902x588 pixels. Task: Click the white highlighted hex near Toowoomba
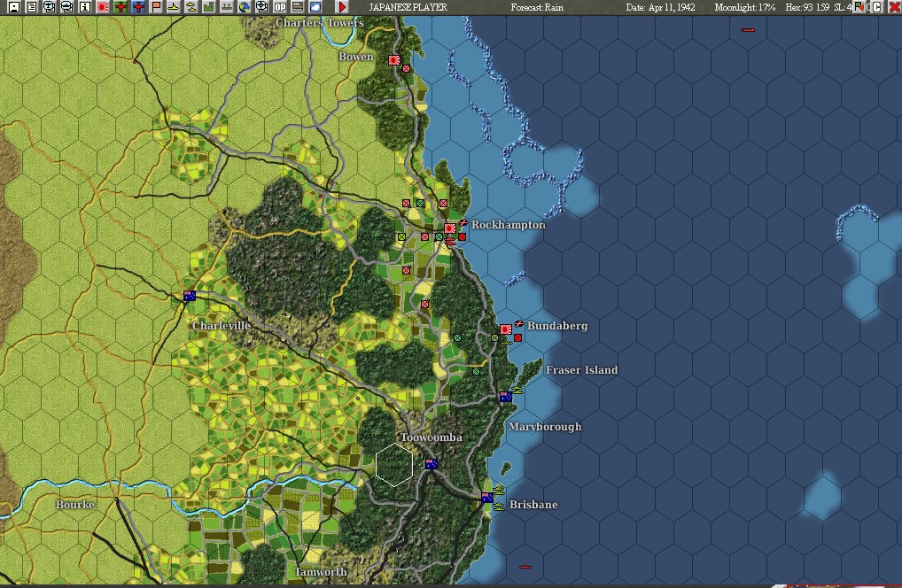pos(394,464)
